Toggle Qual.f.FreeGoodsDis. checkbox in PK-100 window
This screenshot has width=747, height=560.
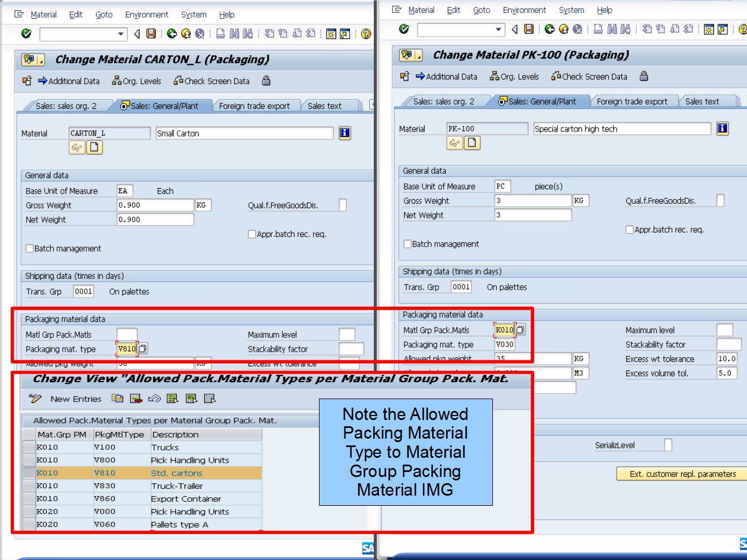pyautogui.click(x=720, y=200)
